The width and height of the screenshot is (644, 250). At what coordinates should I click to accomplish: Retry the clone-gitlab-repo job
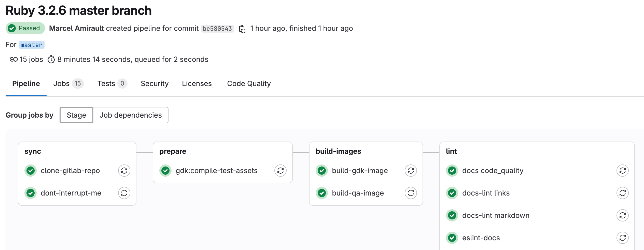pyautogui.click(x=124, y=171)
